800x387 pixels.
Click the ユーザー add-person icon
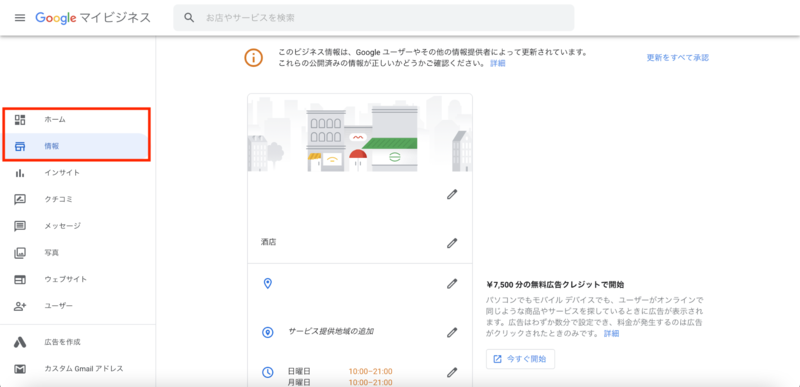pyautogui.click(x=20, y=306)
